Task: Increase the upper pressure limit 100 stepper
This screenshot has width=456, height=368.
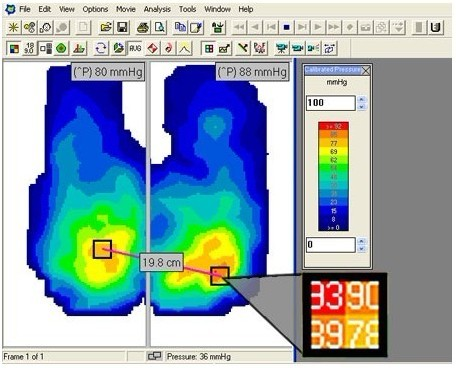Action: [362, 99]
